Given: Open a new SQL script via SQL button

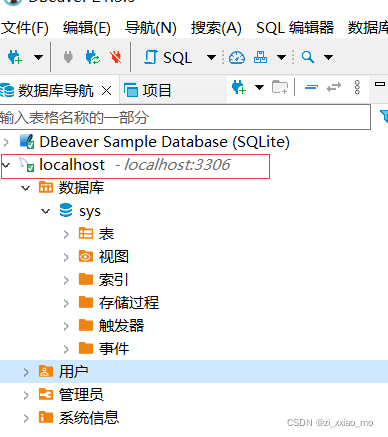Looking at the screenshot, I should coord(168,57).
